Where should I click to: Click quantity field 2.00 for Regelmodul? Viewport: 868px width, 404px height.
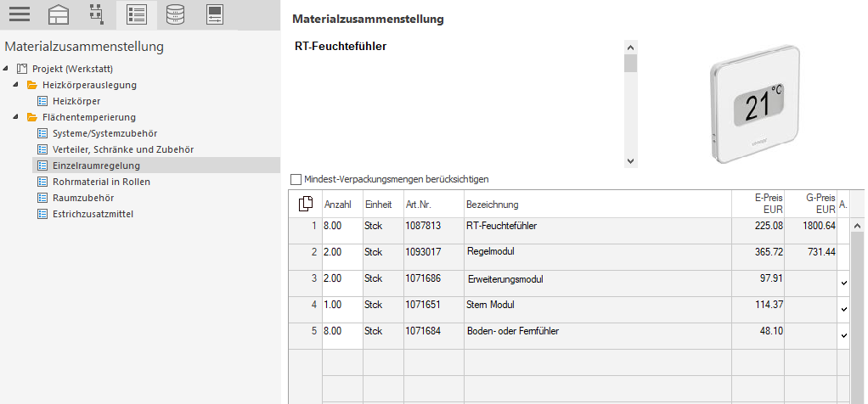[x=342, y=257]
